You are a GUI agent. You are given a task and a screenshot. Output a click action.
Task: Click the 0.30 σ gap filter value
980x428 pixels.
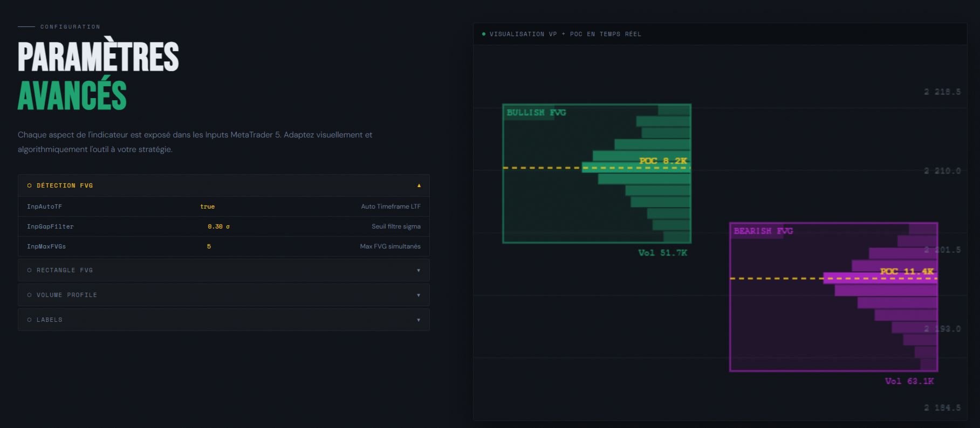218,226
